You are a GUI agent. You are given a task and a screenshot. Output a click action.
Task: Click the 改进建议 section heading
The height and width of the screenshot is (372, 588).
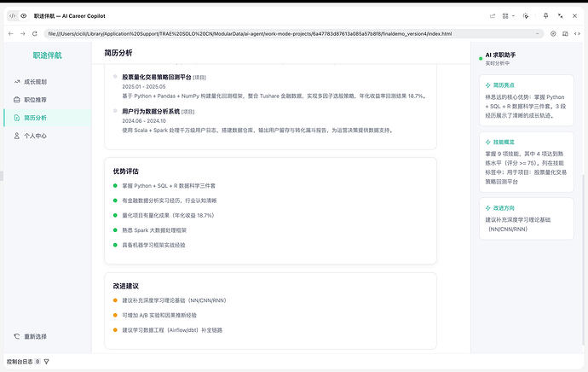pyautogui.click(x=126, y=286)
